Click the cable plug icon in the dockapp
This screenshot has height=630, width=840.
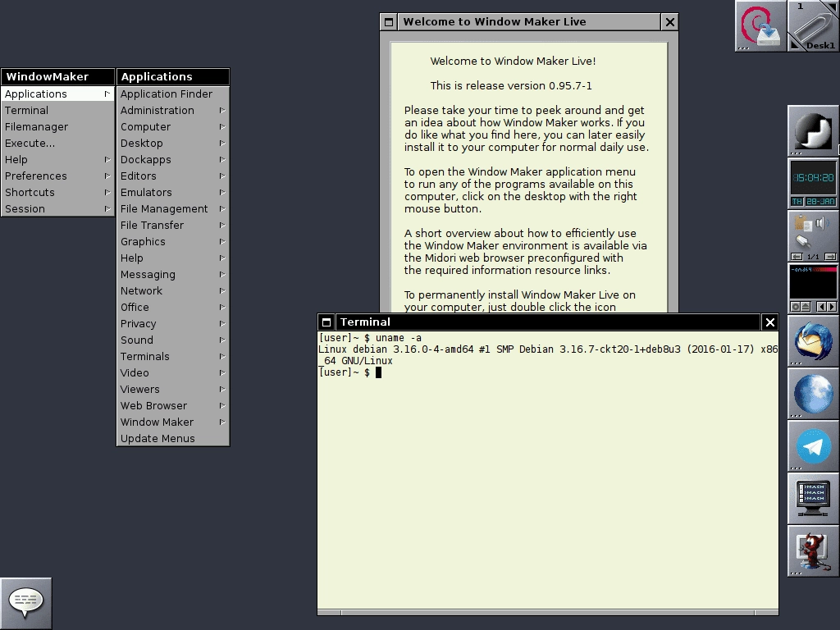point(804,241)
